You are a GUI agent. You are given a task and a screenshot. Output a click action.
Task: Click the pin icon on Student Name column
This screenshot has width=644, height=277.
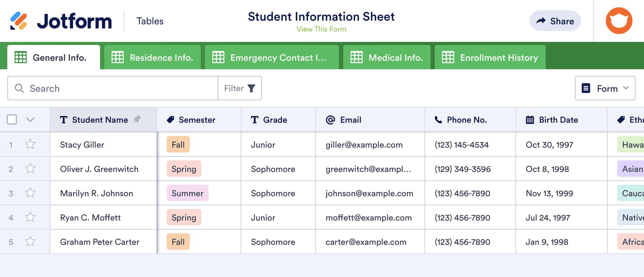(x=137, y=119)
